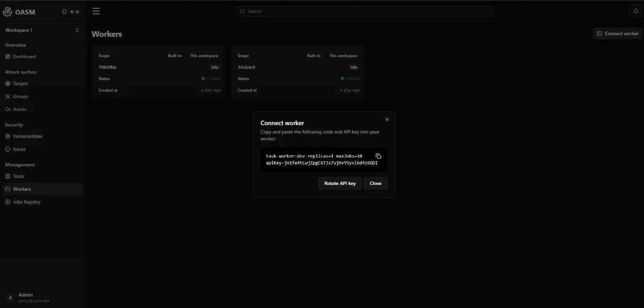Open the GitHub stars badge
Viewport: 644px width, 308px height.
(71, 12)
